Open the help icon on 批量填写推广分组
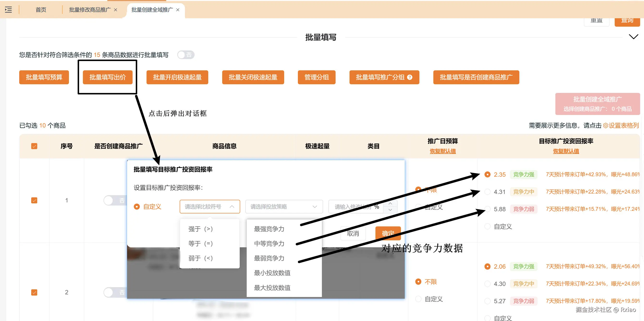Screen dimensions: 644x321 point(410,77)
